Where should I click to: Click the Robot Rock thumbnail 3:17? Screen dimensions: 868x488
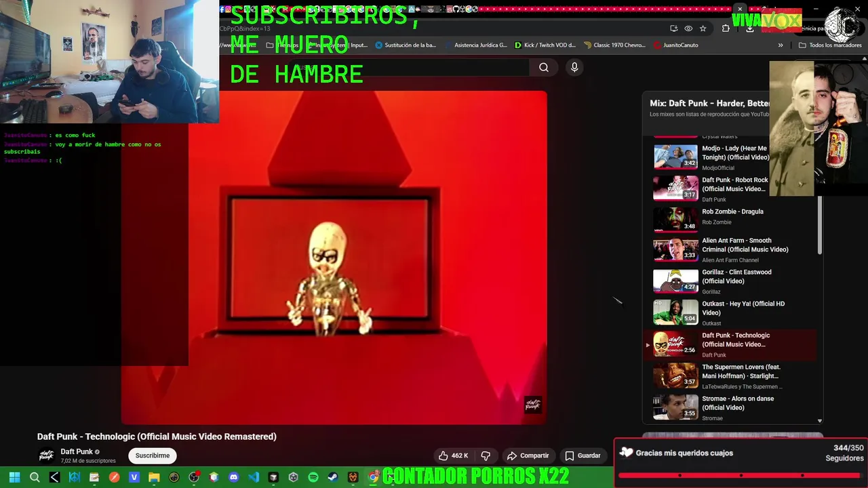pos(675,188)
